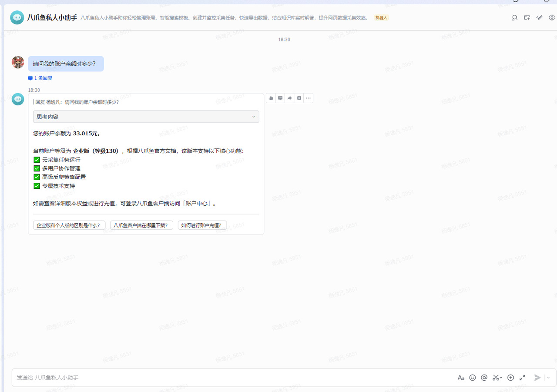
Task: Click the message bubble 请问我的账户余额时多少?
Action: pos(66,64)
